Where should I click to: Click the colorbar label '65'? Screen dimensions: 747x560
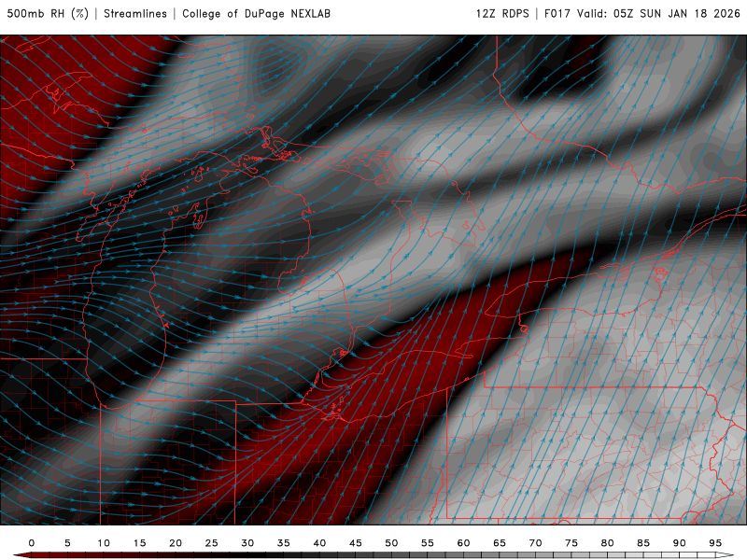[x=500, y=543]
